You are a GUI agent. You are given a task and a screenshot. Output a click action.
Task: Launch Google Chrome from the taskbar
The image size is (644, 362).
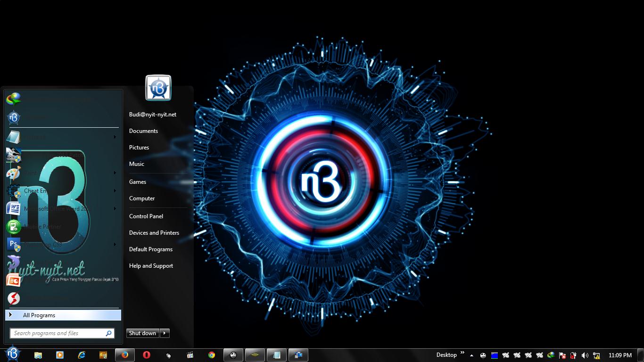pos(212,355)
